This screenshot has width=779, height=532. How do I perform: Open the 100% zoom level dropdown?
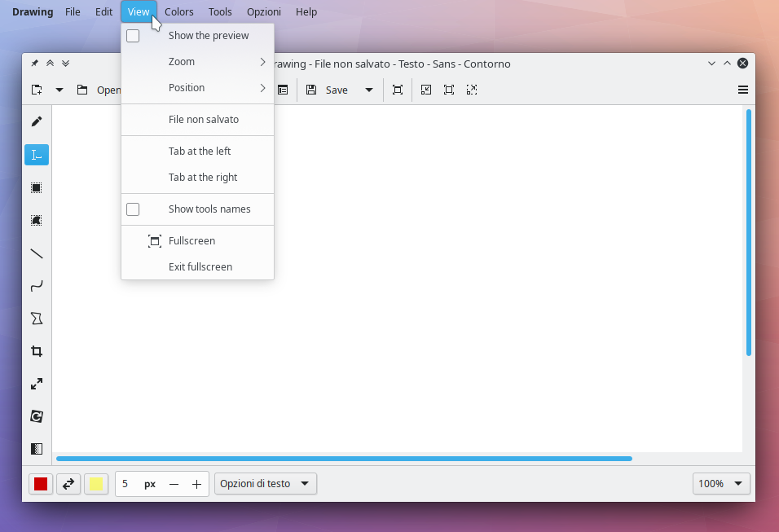click(721, 484)
